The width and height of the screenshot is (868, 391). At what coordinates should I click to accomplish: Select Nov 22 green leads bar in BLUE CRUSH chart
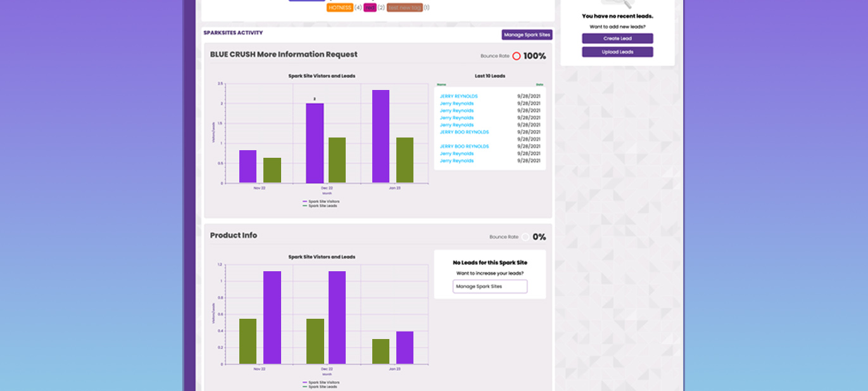pyautogui.click(x=272, y=170)
